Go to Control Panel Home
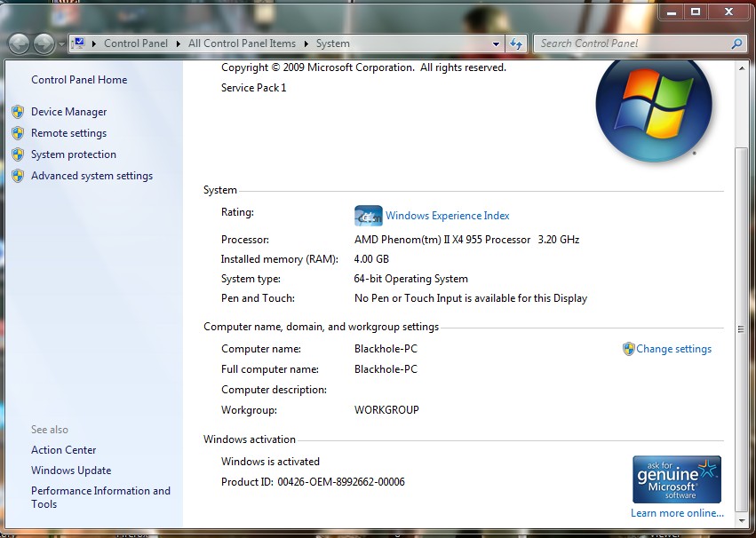756x538 pixels. point(79,80)
